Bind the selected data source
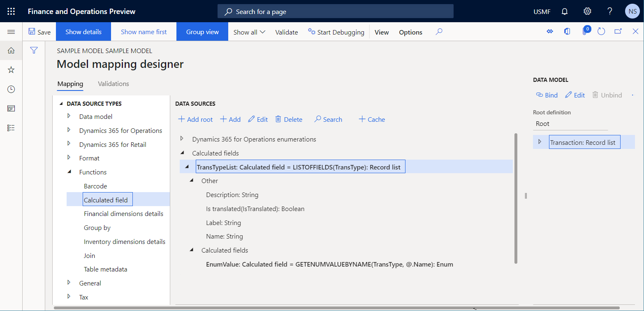Screen dimensions: 644x311 pos(547,95)
